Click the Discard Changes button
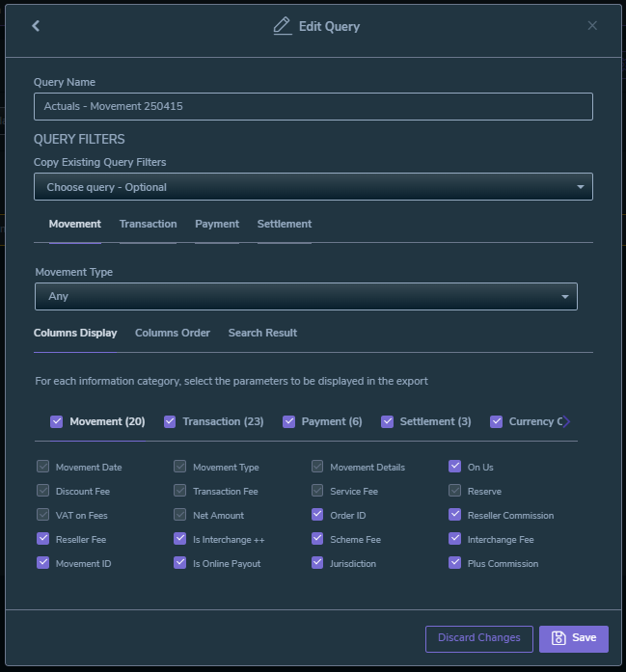The width and height of the screenshot is (626, 672). (478, 638)
